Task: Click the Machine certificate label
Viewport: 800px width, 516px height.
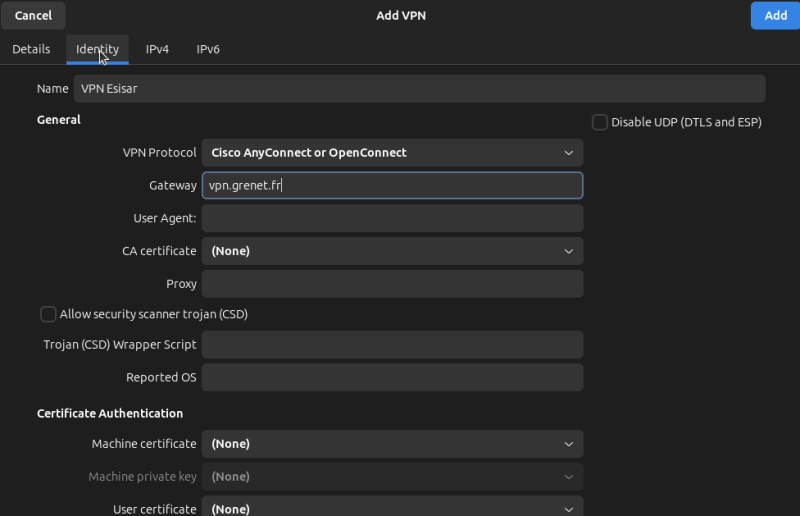Action: pyautogui.click(x=144, y=444)
